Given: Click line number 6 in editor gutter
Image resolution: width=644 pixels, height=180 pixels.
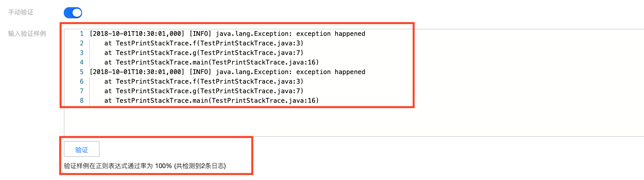Looking at the screenshot, I should coord(81,82).
